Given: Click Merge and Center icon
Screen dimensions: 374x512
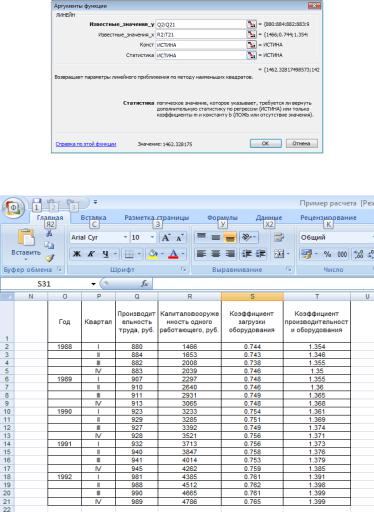Looking at the screenshot, I should coord(278,254).
